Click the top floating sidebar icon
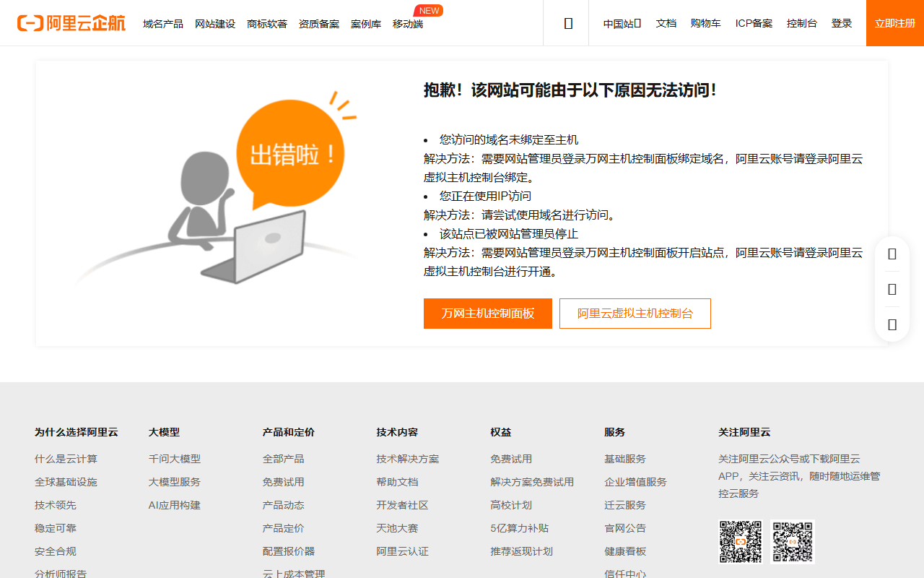 coord(892,254)
